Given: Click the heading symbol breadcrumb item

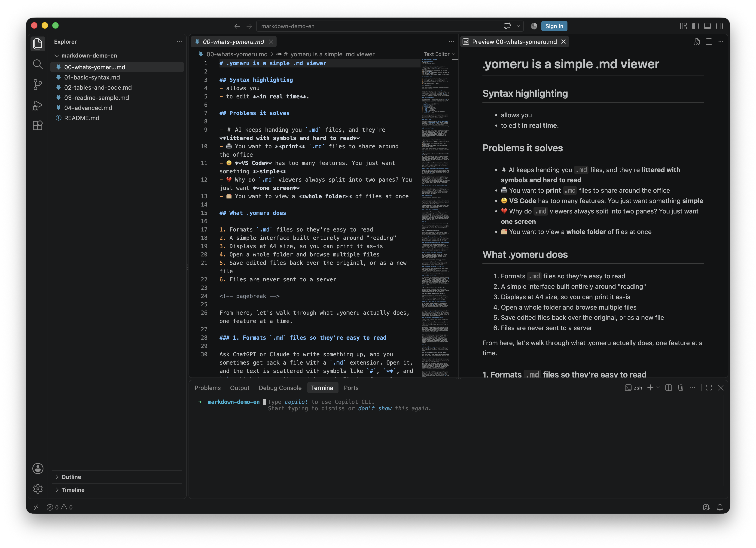Looking at the screenshot, I should click(x=325, y=54).
